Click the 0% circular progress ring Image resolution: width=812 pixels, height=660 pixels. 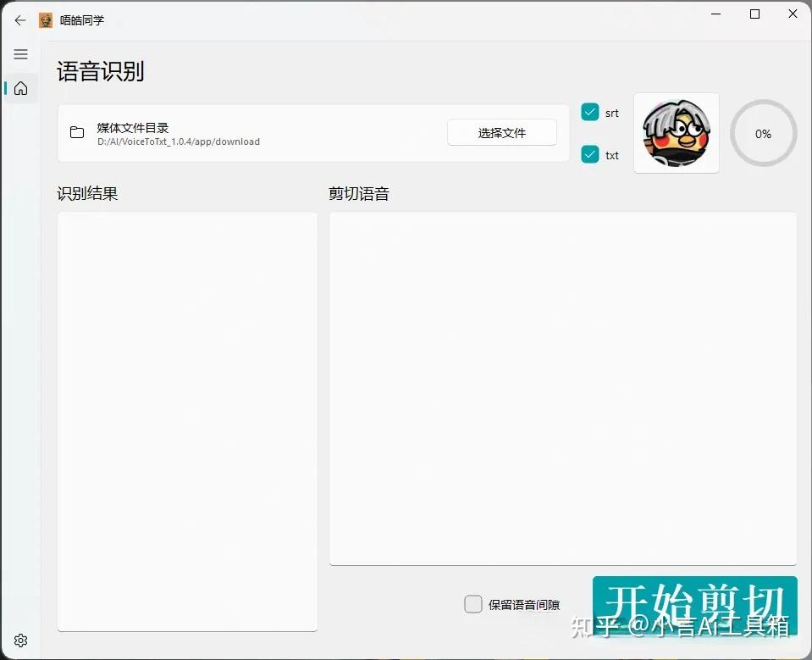763,134
